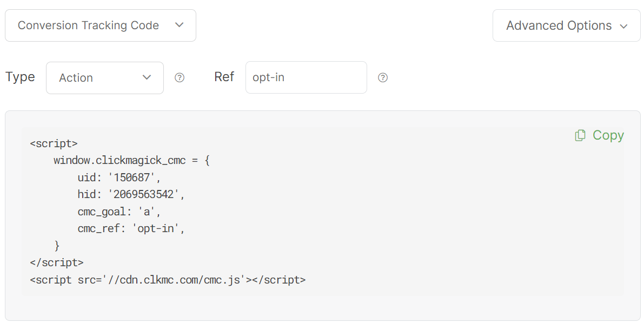The image size is (644, 329).
Task: Click the hid '2069563542' code line
Action: coord(131,194)
